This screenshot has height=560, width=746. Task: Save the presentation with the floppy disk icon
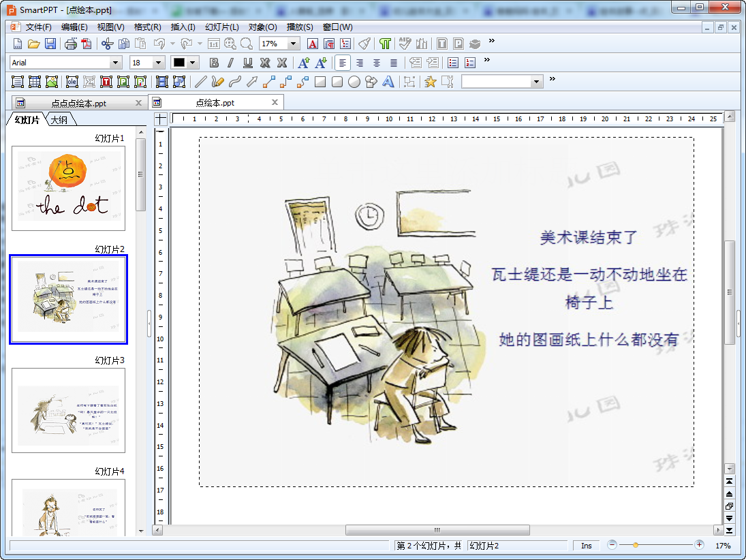tap(50, 44)
